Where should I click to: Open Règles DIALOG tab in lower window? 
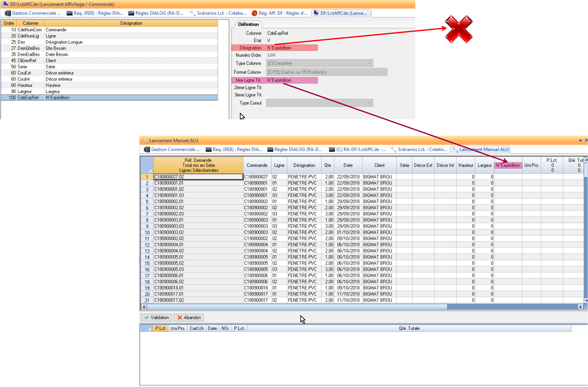(295, 150)
